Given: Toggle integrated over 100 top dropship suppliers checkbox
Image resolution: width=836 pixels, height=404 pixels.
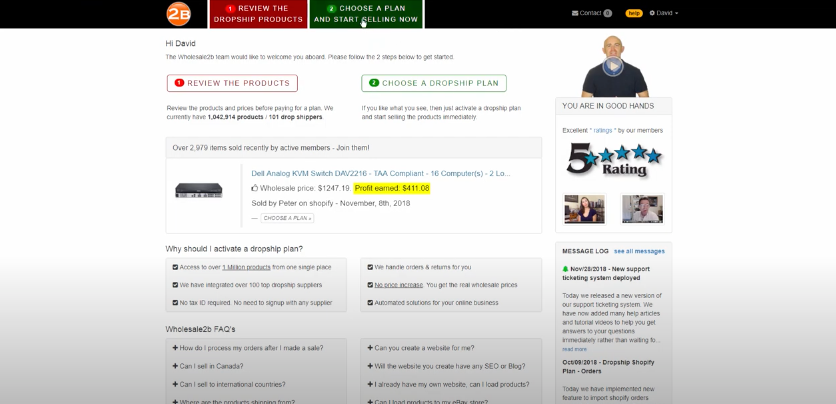Looking at the screenshot, I should 175,285.
